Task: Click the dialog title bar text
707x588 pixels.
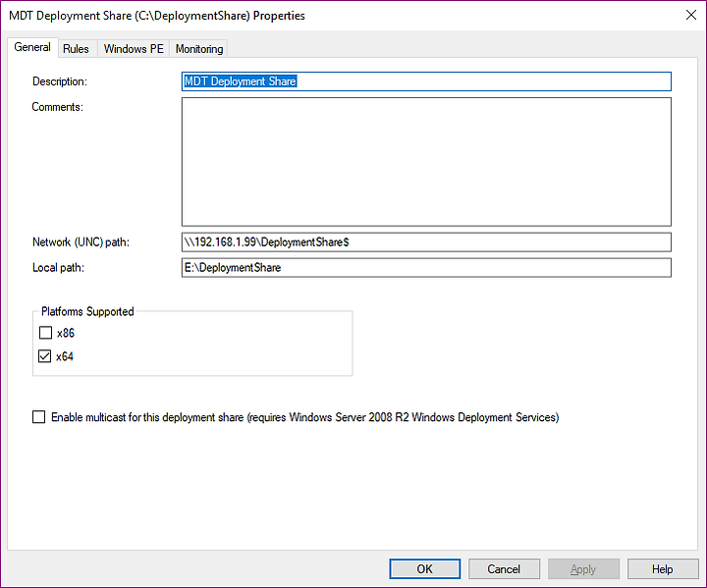Action: 157,16
